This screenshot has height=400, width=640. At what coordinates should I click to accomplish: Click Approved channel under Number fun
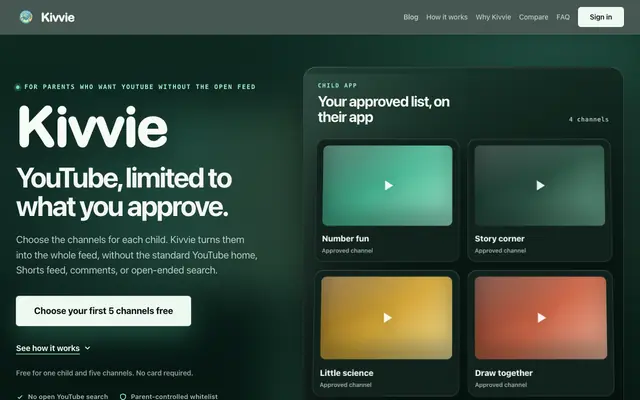click(x=347, y=251)
